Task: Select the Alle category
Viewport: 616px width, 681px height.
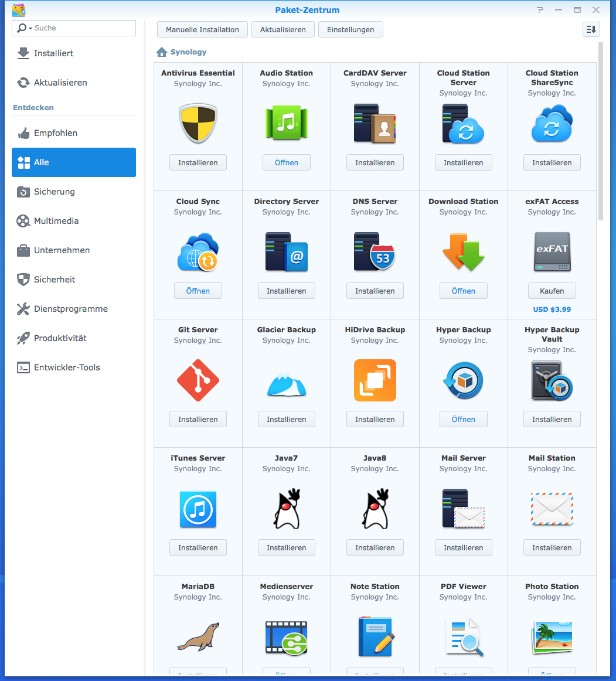Action: 74,162
